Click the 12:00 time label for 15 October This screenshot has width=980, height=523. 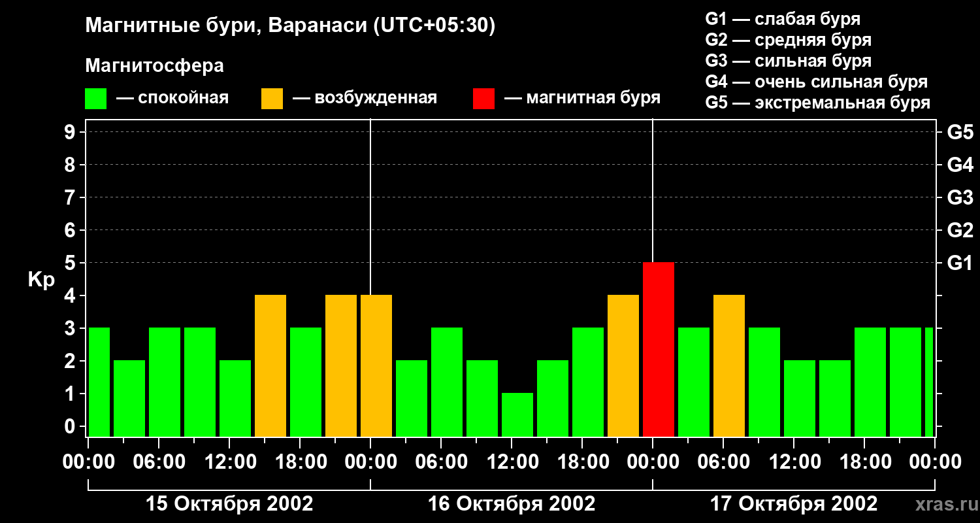point(229,462)
